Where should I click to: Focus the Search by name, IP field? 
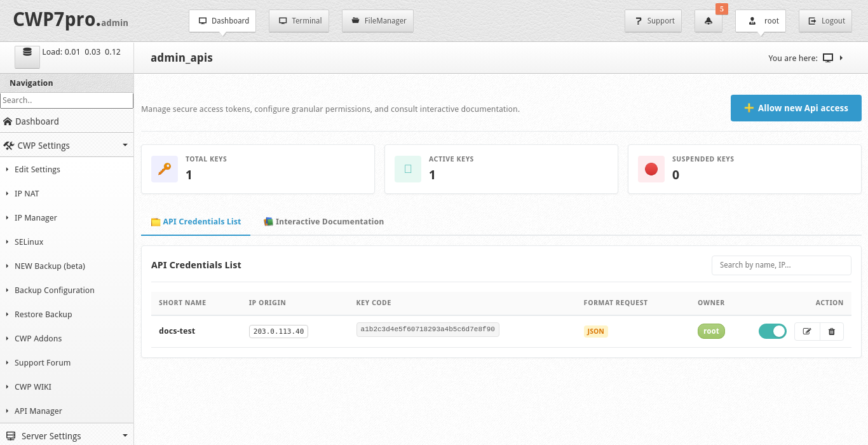(x=781, y=265)
